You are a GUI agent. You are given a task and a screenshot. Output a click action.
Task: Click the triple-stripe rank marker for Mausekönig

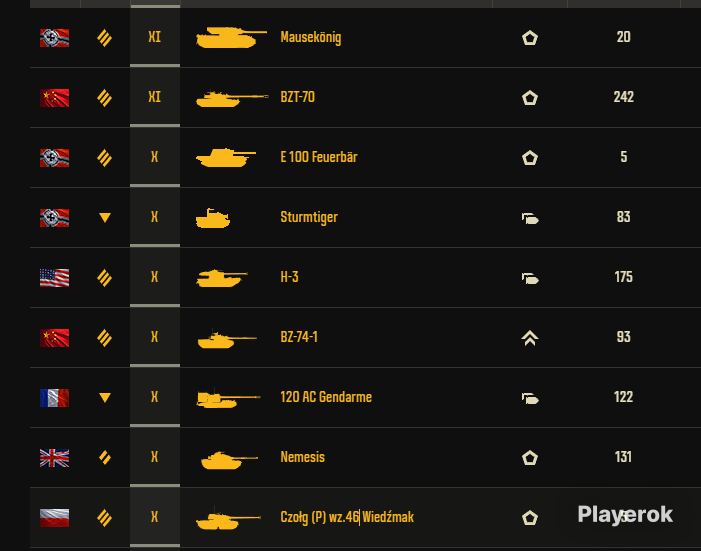tap(105, 38)
